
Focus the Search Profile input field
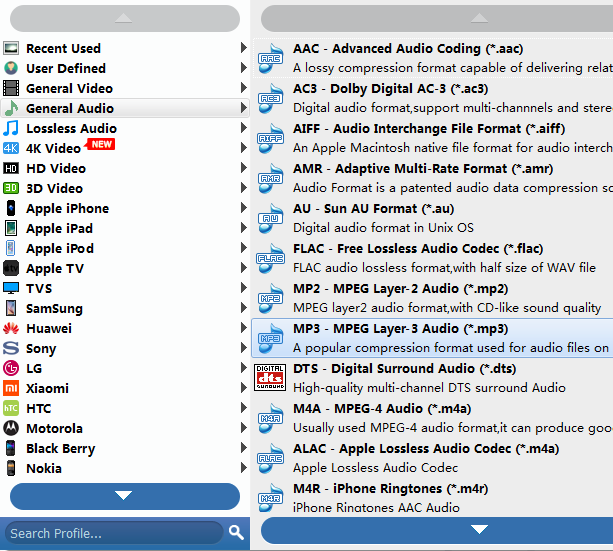[x=112, y=532]
